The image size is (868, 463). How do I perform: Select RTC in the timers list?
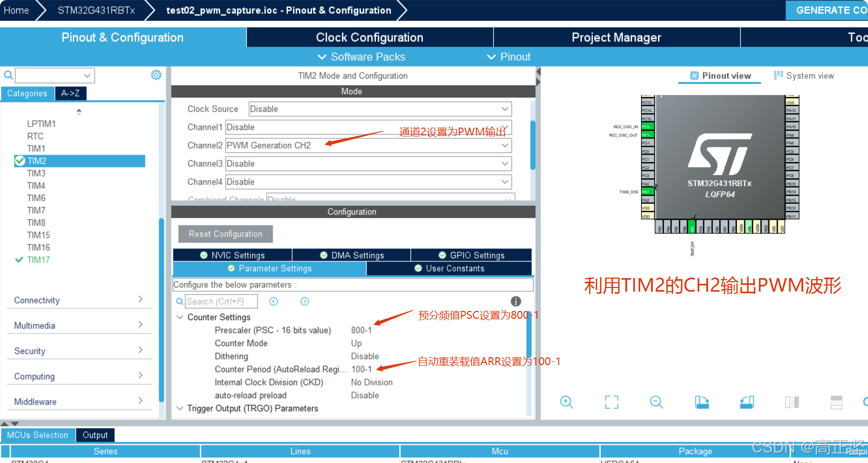point(35,136)
